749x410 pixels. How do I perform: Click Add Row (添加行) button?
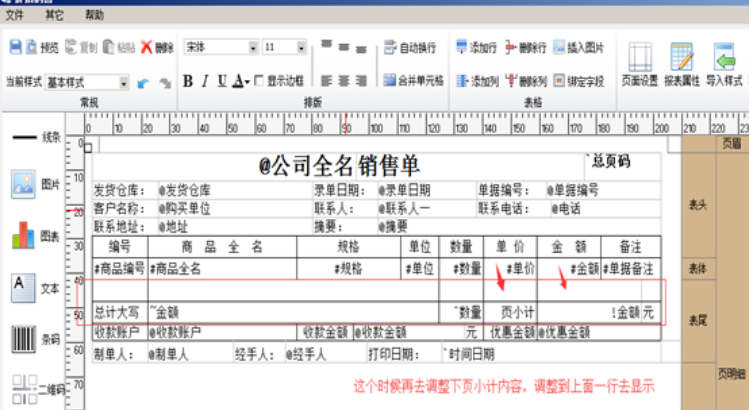pyautogui.click(x=476, y=47)
